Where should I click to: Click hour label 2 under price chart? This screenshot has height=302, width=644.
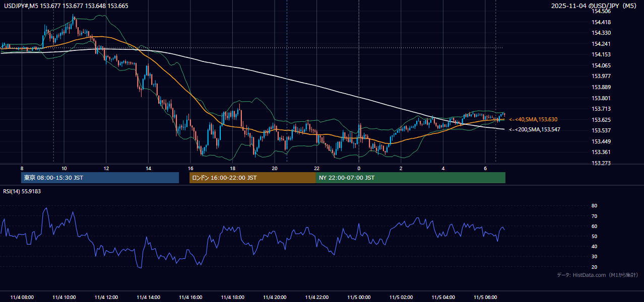(x=401, y=168)
